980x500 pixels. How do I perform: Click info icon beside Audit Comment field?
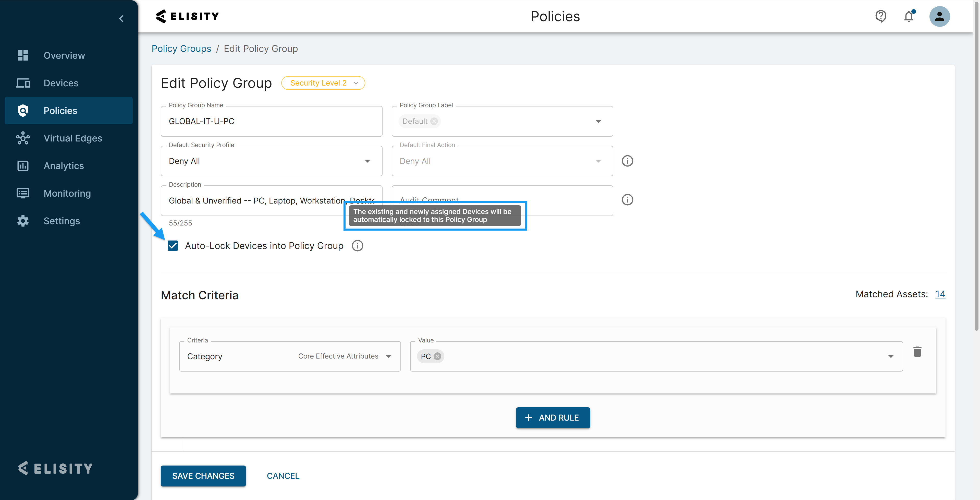627,200
